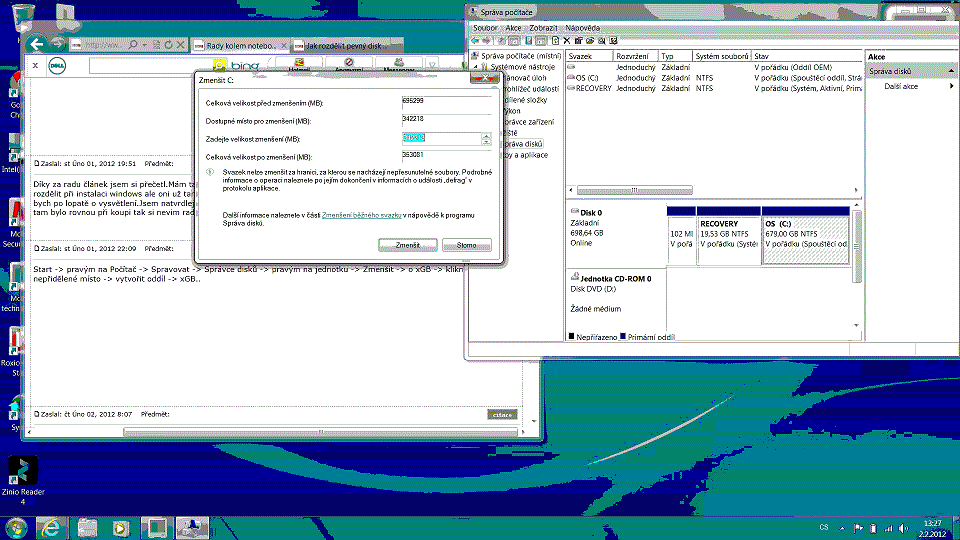Collapse the Správa disků actions section
The height and width of the screenshot is (540, 960).
tap(951, 71)
